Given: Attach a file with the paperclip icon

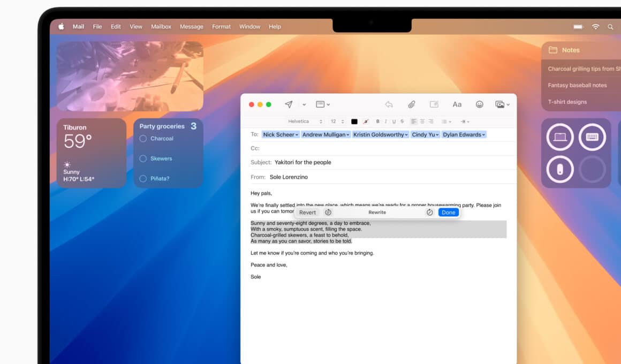Looking at the screenshot, I should 412,104.
